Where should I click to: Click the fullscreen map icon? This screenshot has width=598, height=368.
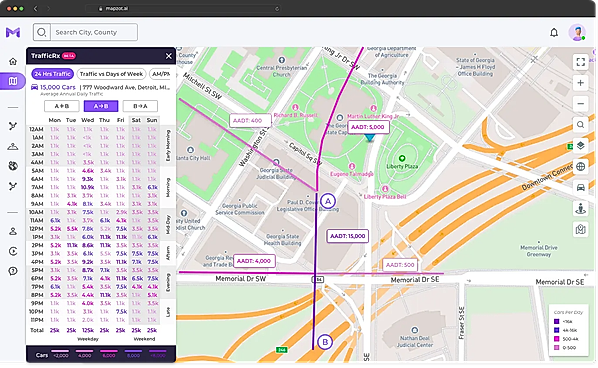point(580,62)
